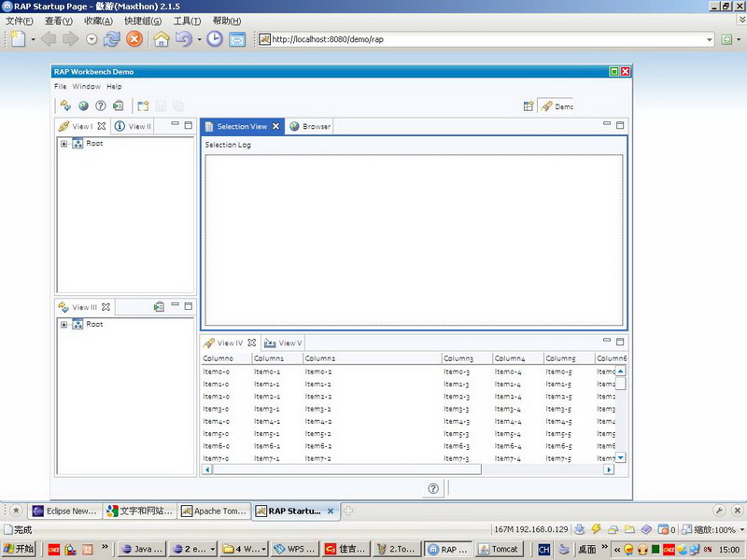The width and height of the screenshot is (747, 560).
Task: Click the Demo perspective button
Action: tap(557, 106)
